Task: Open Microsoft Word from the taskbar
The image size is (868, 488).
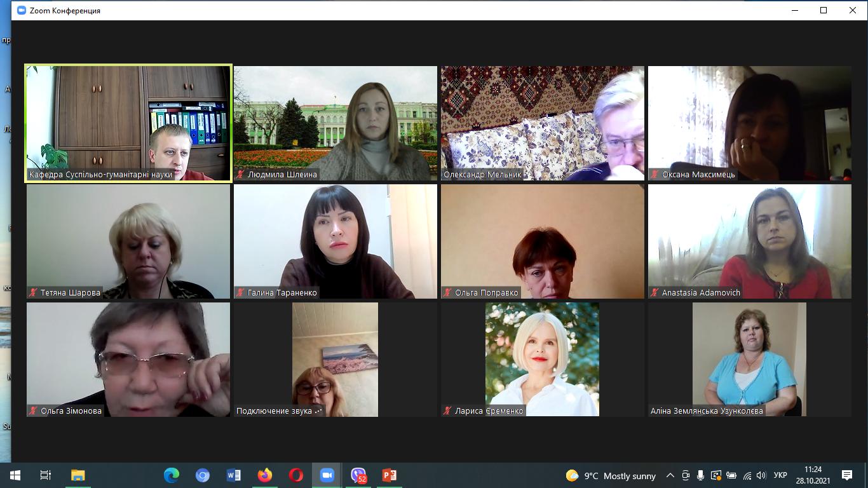Action: (x=234, y=475)
